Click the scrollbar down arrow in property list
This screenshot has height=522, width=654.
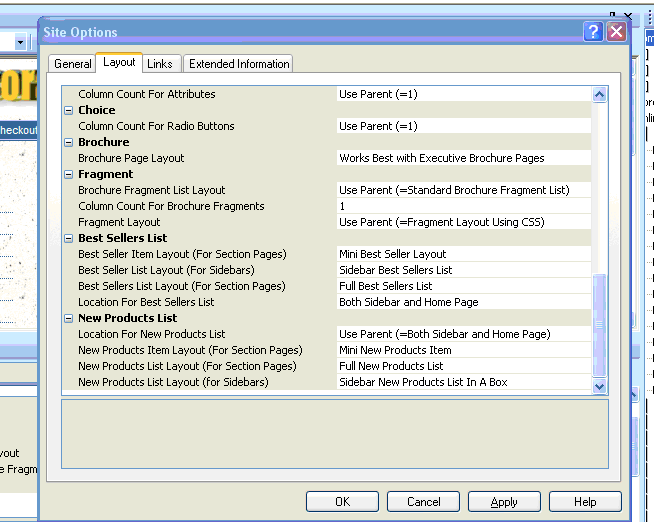[600, 385]
